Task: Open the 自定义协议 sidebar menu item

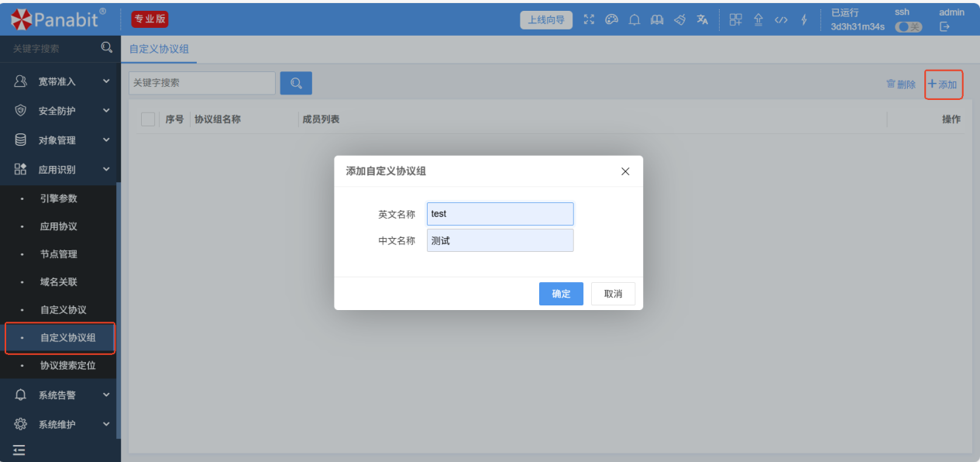Action: [x=64, y=310]
